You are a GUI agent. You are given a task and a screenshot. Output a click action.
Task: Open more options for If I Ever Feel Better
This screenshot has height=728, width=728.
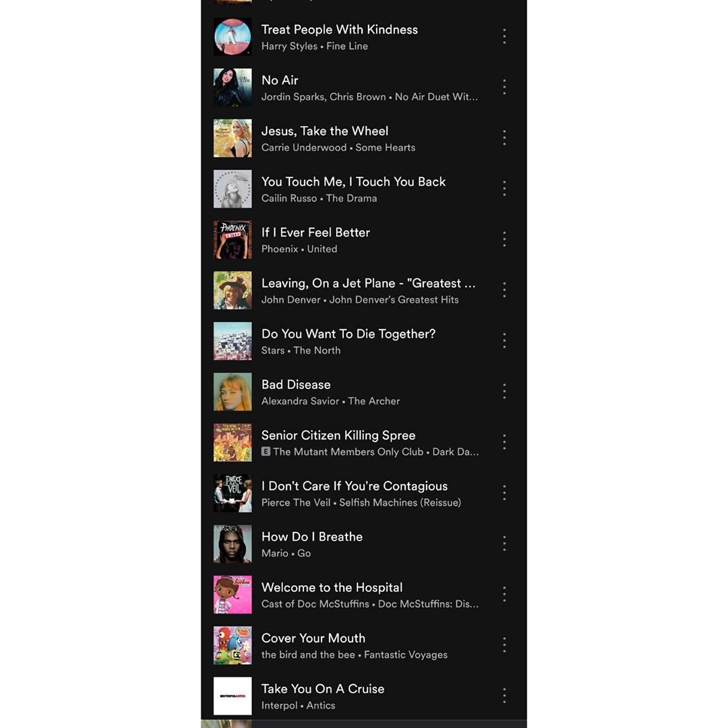coord(504,239)
